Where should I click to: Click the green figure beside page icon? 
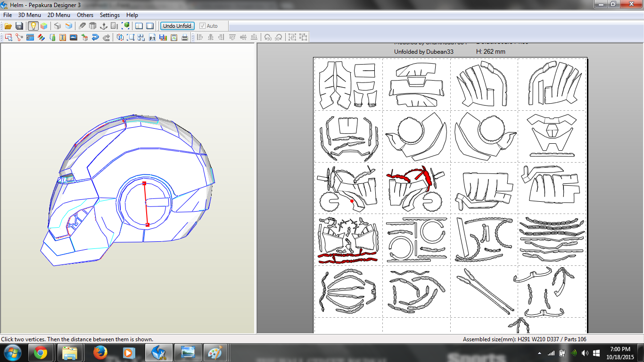[52, 37]
